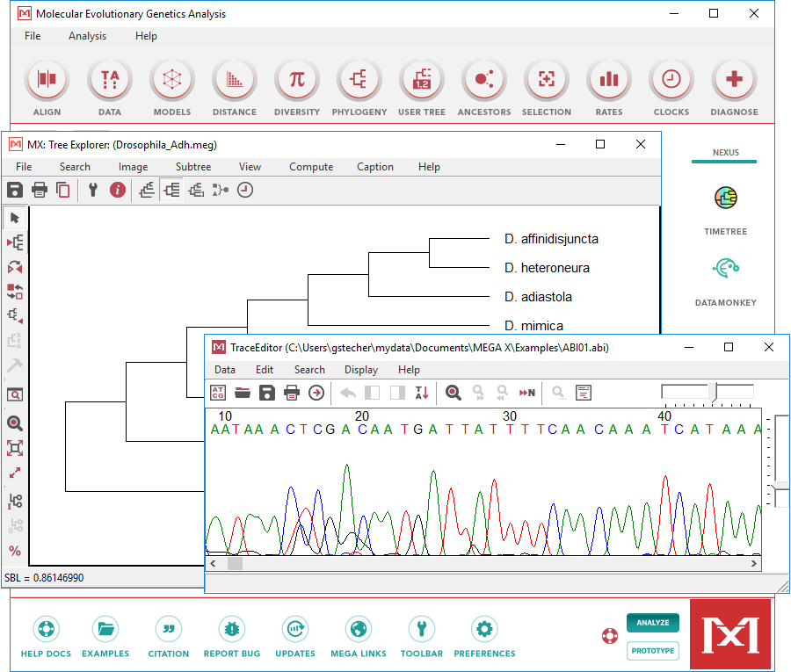
Task: Open the Edit menu in TraceEditor
Action: pos(265,370)
